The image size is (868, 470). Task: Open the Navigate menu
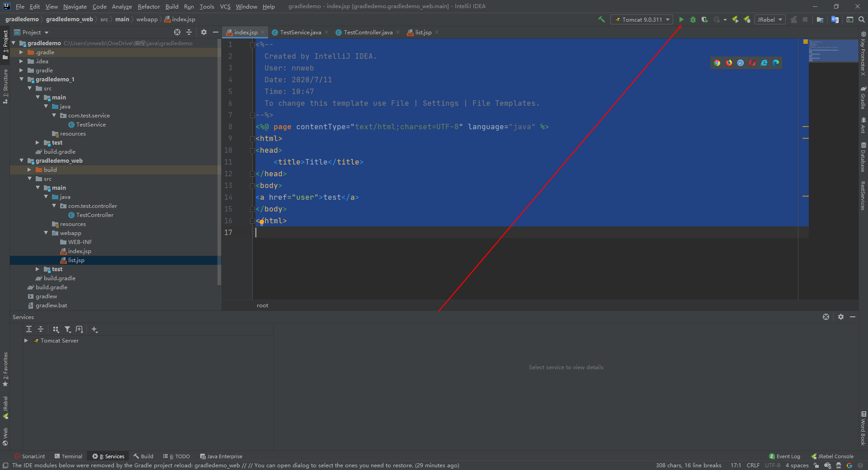[x=75, y=6]
